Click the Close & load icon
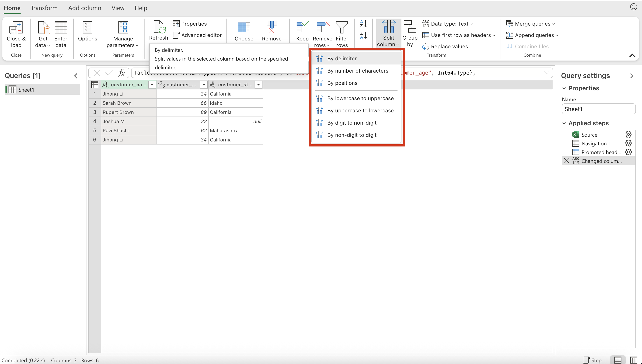Screen dimensions: 642x364 coord(16,28)
